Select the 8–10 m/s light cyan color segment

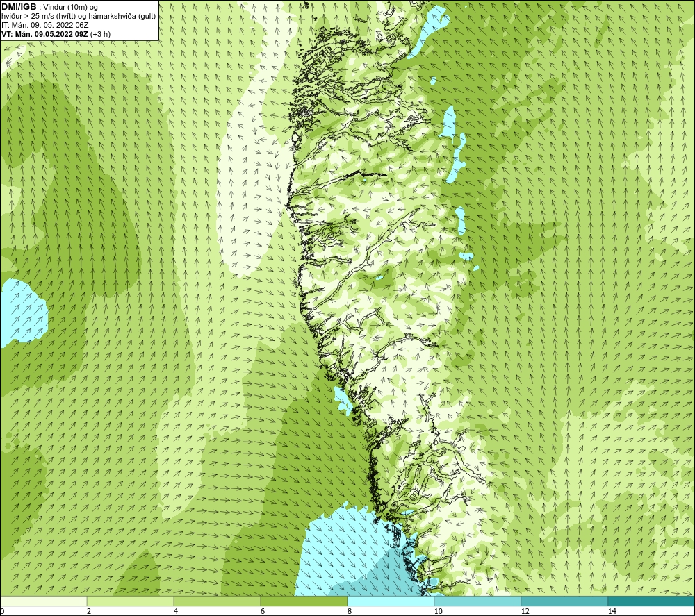(391, 601)
